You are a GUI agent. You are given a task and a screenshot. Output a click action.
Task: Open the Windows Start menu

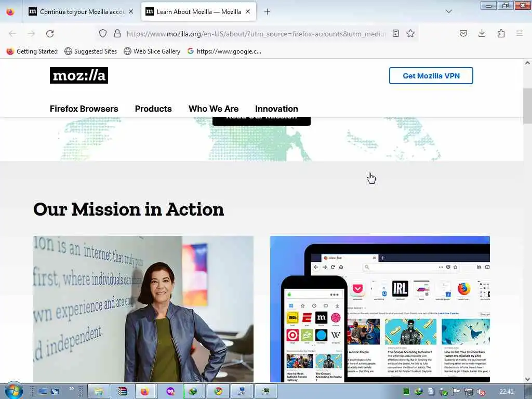click(13, 391)
